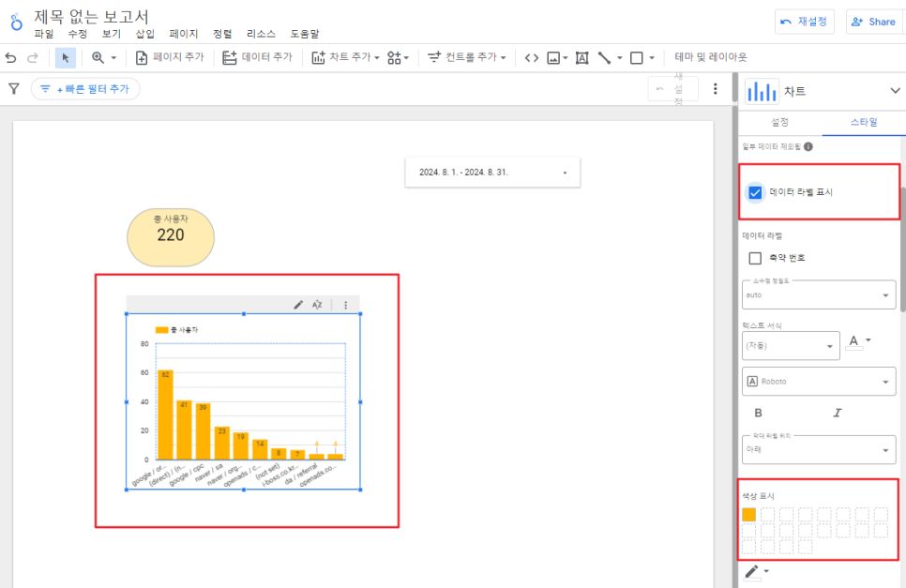
Task: Click the 총 사용자 chart legend entry
Action: pyautogui.click(x=177, y=330)
